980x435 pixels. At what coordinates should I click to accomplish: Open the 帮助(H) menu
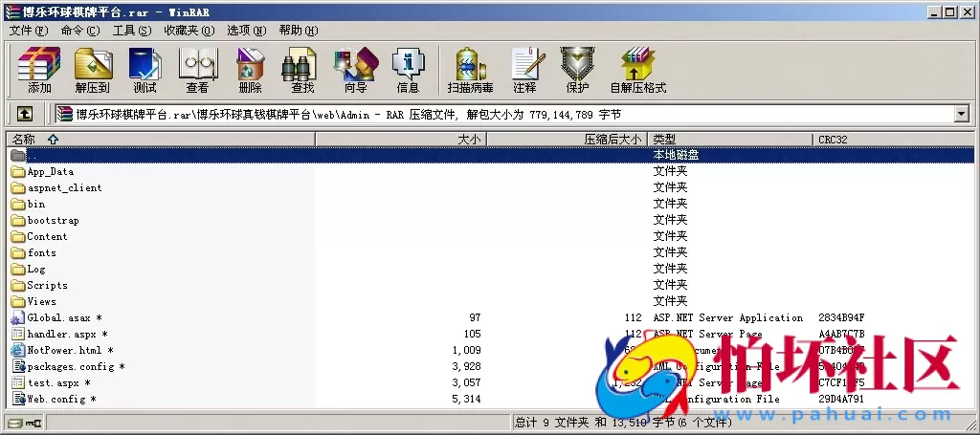299,31
